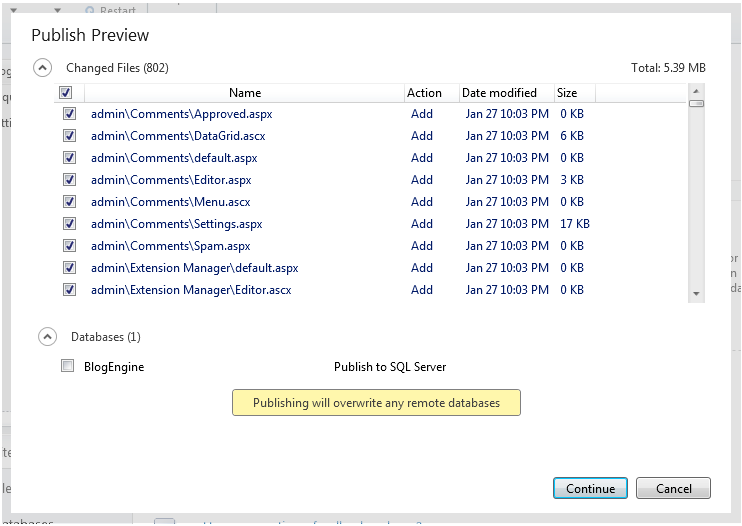
Task: Click the Databases (1) heading
Action: (106, 337)
